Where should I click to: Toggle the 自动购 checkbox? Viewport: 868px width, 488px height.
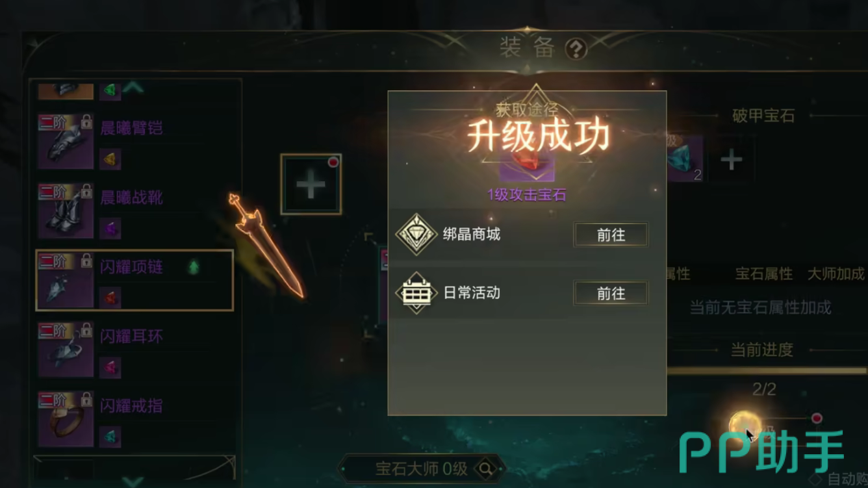coord(816,479)
